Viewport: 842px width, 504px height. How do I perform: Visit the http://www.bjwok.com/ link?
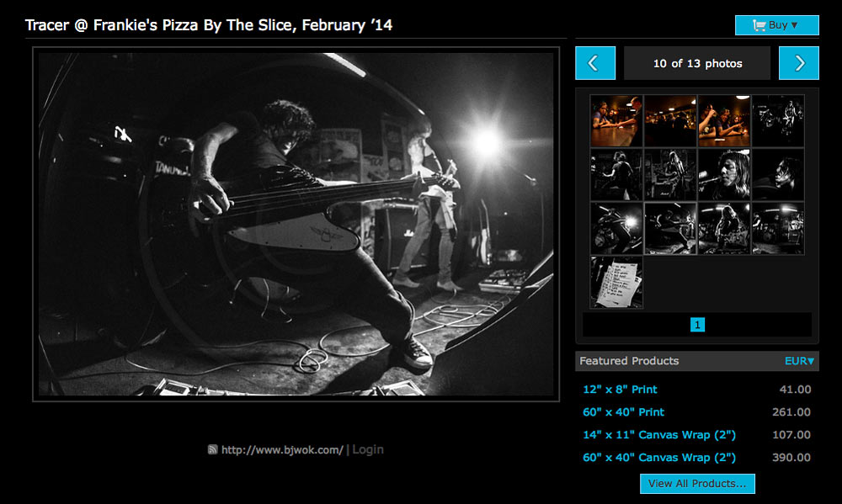[x=282, y=450]
